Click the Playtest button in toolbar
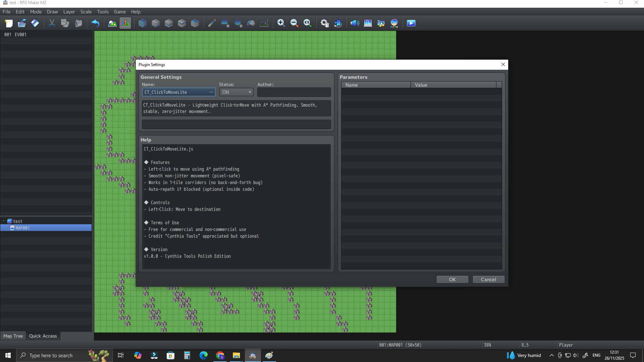This screenshot has width=644, height=362. (x=411, y=23)
